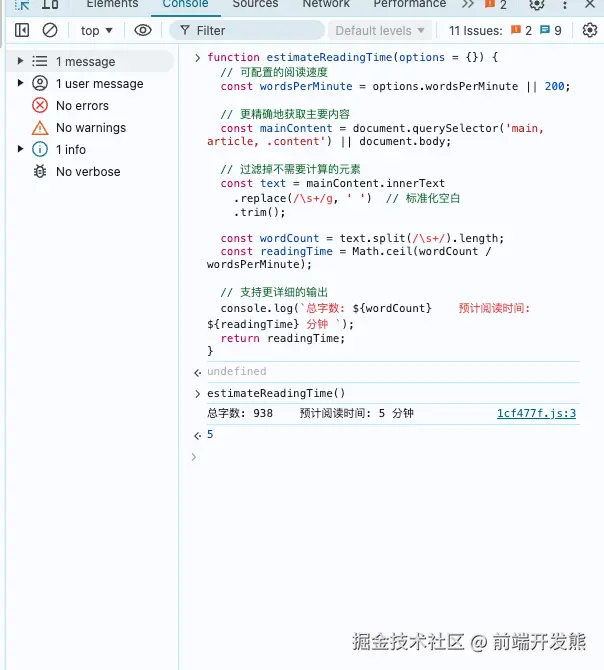
Task: Toggle the console sidebar panel icon
Action: [22, 30]
